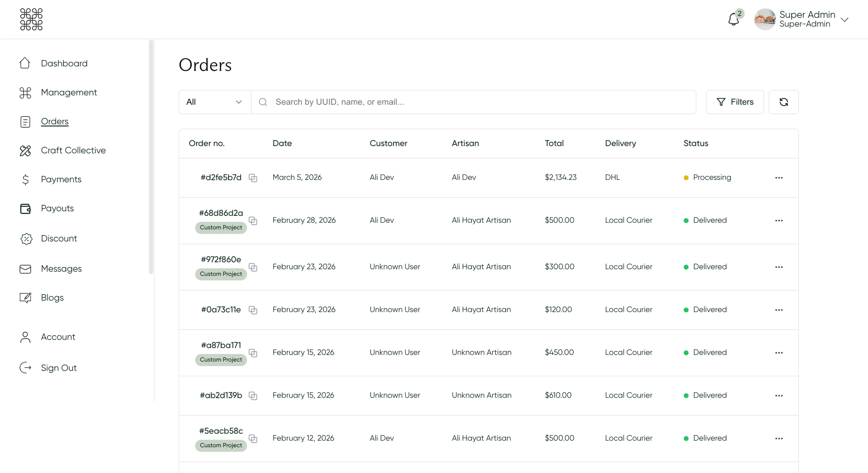Copy order ID #a87ba171

point(253,353)
